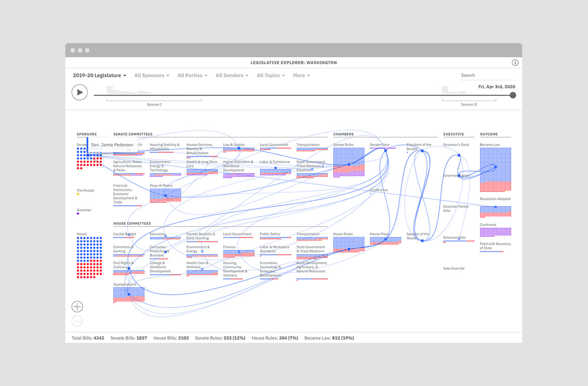Open the All Genders filter
Viewport: 588px width, 386px height.
232,75
